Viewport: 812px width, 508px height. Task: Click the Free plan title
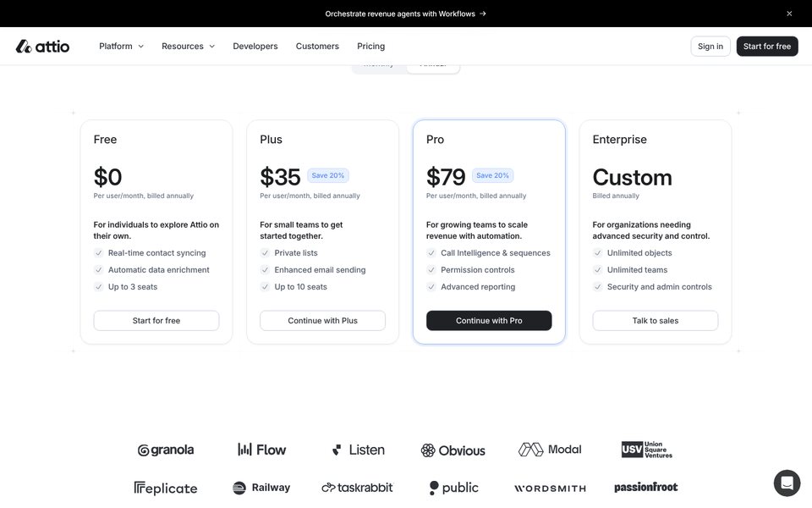pyautogui.click(x=105, y=140)
